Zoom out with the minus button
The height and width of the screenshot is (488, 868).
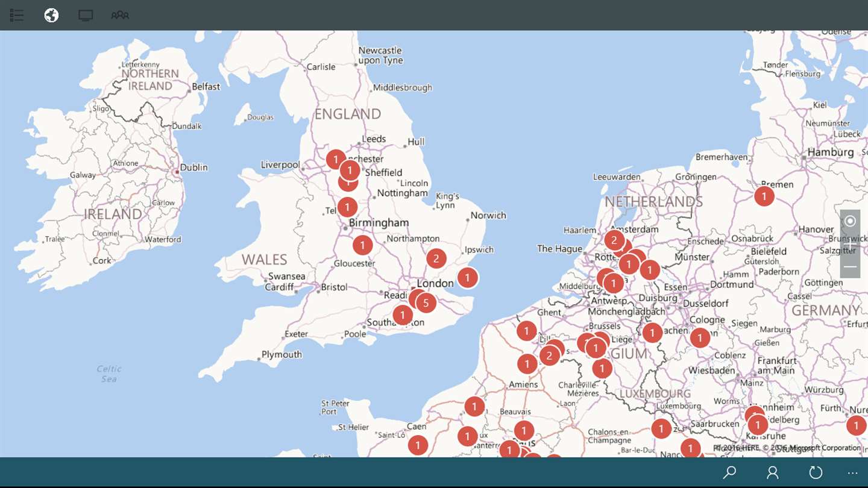tap(850, 267)
